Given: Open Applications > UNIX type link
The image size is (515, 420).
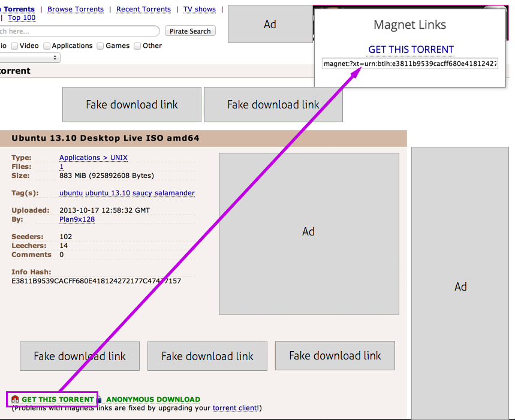Looking at the screenshot, I should click(x=94, y=158).
